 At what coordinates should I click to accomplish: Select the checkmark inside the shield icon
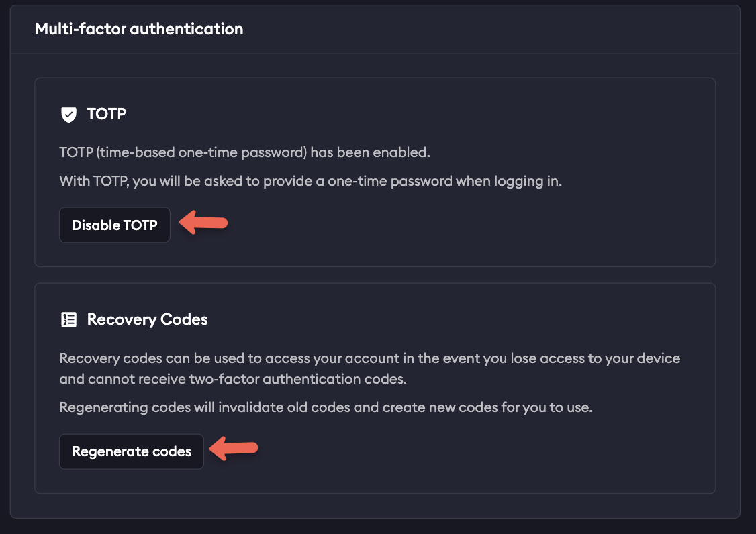click(x=68, y=114)
